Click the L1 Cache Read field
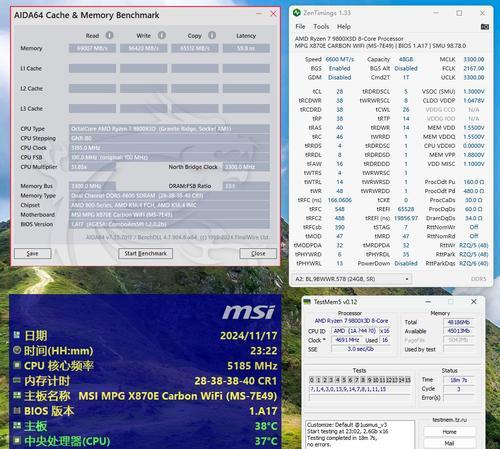This screenshot has height=449, width=500. [92, 68]
